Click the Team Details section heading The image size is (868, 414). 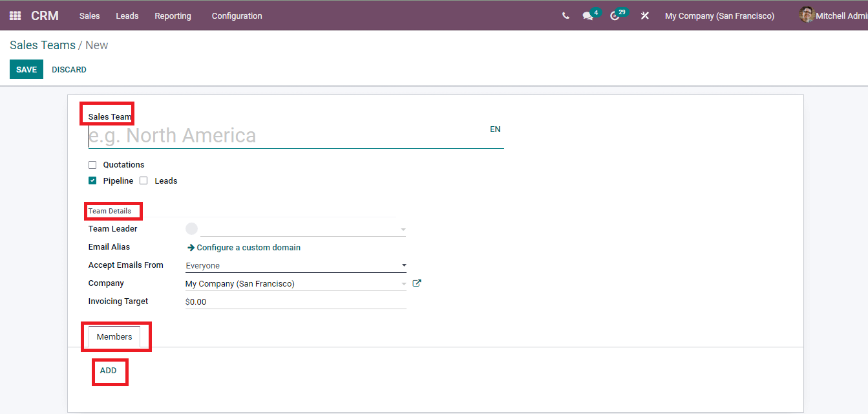110,211
